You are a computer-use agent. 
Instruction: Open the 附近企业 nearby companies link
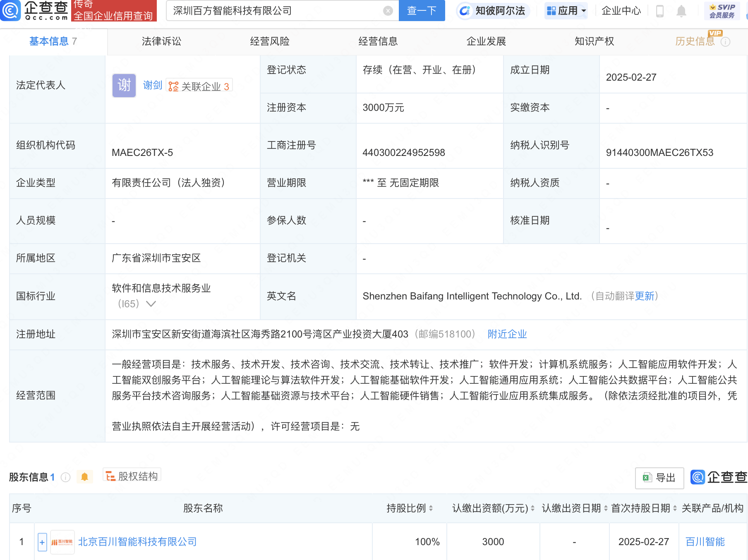(507, 334)
